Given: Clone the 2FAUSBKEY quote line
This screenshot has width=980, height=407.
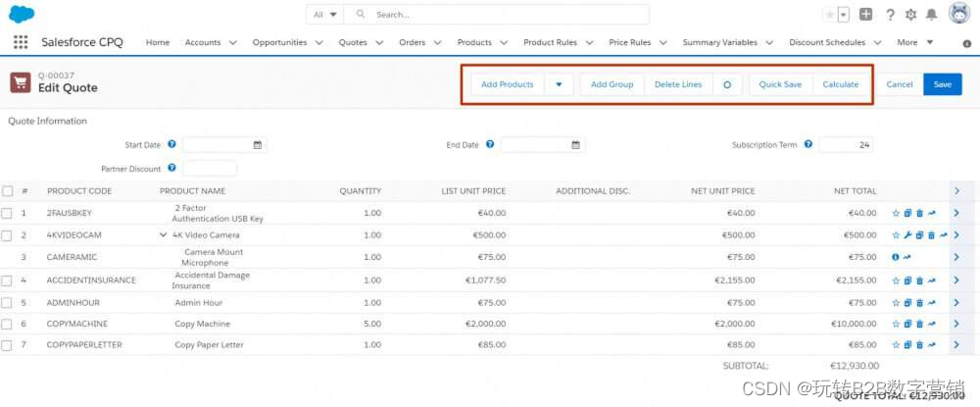Looking at the screenshot, I should [x=907, y=213].
